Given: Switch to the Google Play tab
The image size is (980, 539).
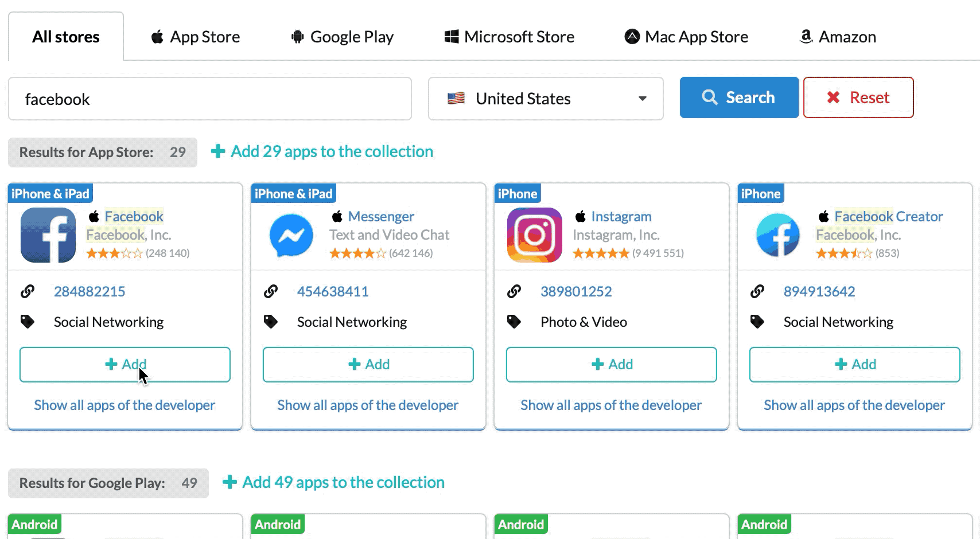Looking at the screenshot, I should [343, 37].
